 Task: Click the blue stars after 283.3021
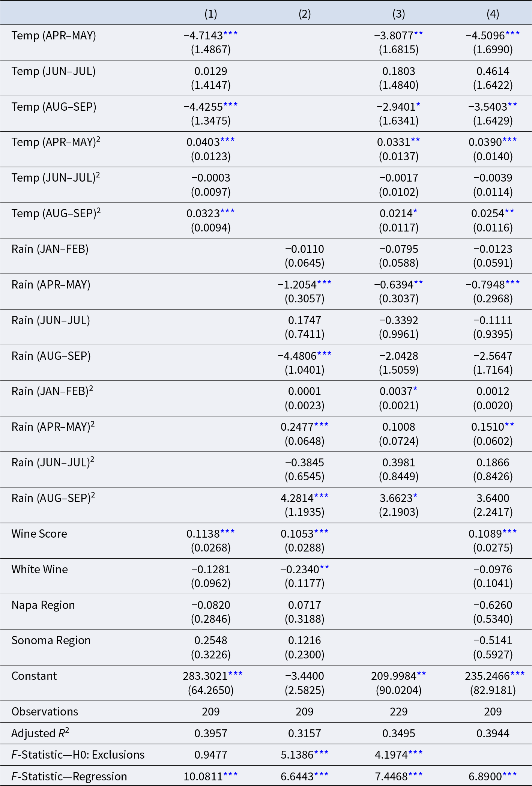click(x=235, y=674)
